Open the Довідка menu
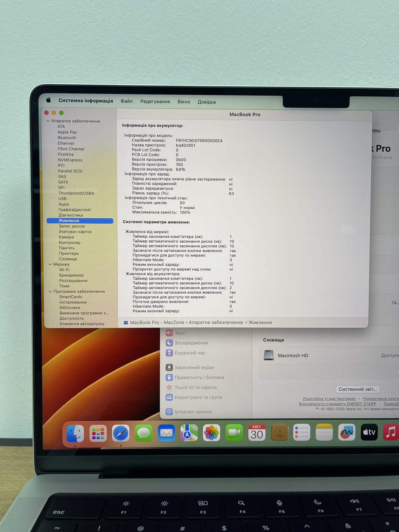The height and width of the screenshot is (532, 399). pos(207,102)
